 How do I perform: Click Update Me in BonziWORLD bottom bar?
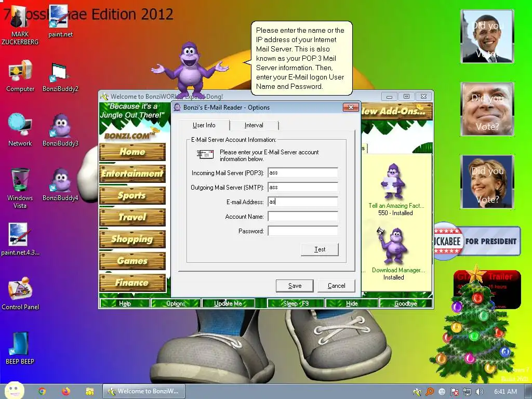[x=228, y=303]
